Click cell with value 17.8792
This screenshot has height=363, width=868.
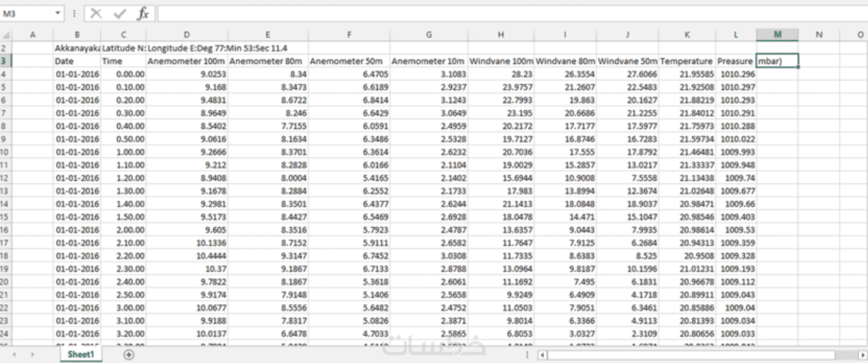tap(627, 151)
